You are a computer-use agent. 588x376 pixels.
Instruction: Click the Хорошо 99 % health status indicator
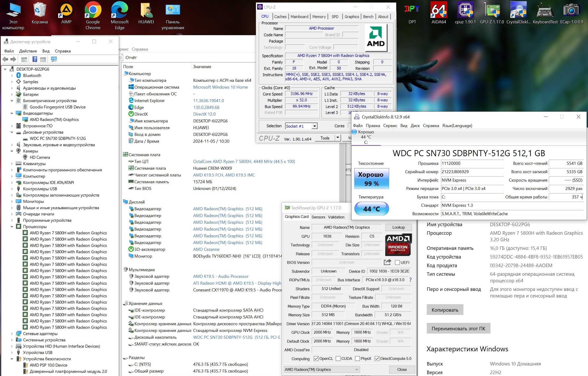[x=371, y=179]
